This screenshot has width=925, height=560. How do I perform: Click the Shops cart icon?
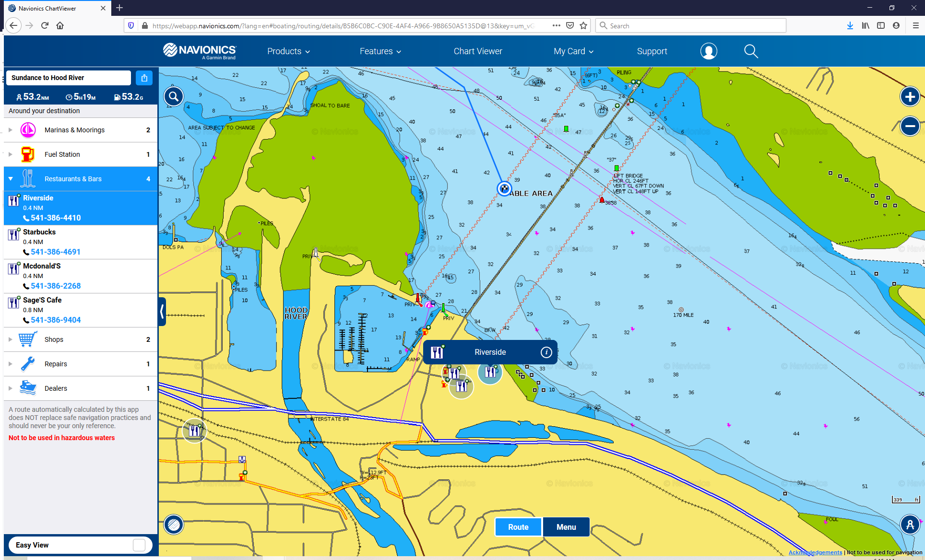pos(28,339)
